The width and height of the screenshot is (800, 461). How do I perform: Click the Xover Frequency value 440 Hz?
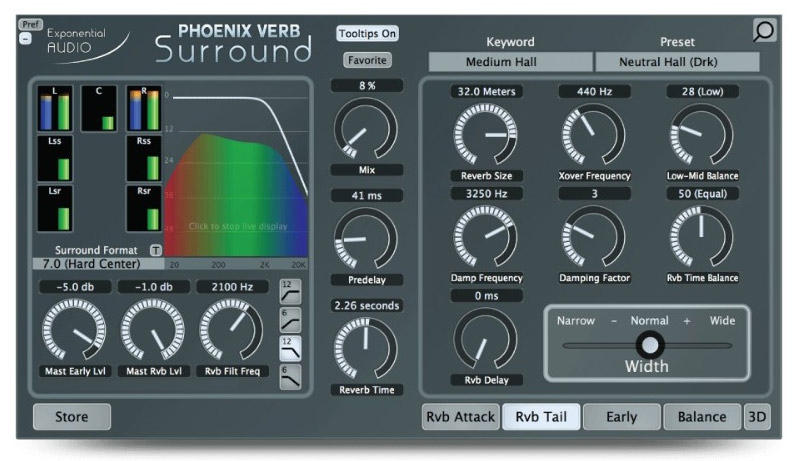594,92
